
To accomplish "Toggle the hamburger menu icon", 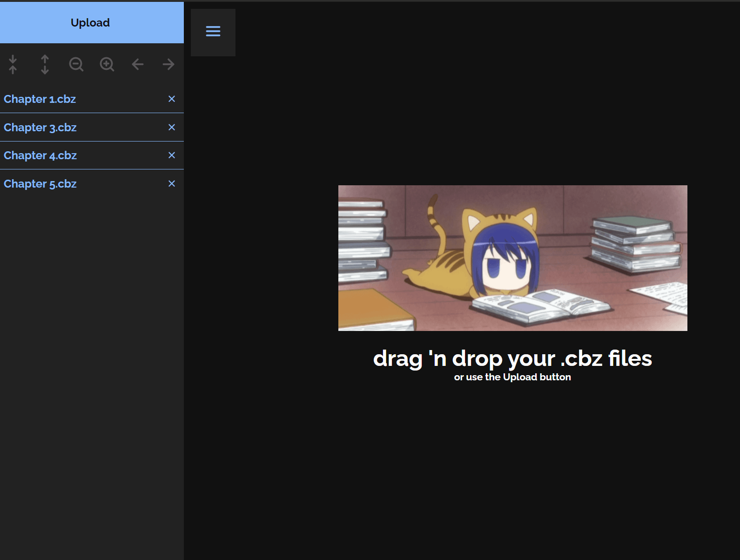I will tap(213, 32).
